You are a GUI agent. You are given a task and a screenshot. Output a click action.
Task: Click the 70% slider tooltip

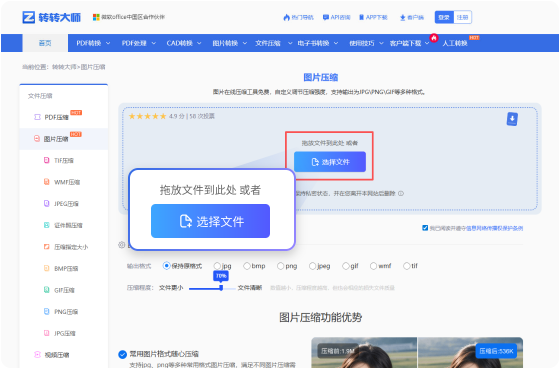click(x=221, y=276)
